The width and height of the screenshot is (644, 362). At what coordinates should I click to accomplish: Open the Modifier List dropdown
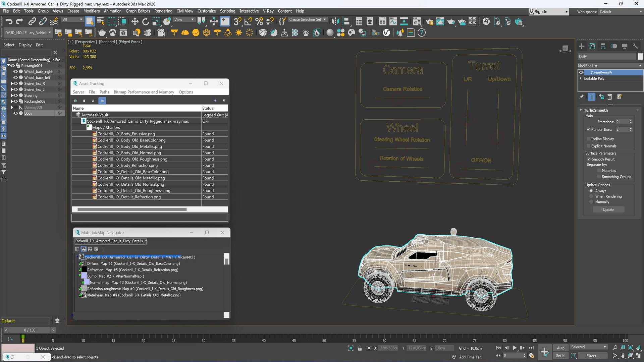(x=610, y=66)
